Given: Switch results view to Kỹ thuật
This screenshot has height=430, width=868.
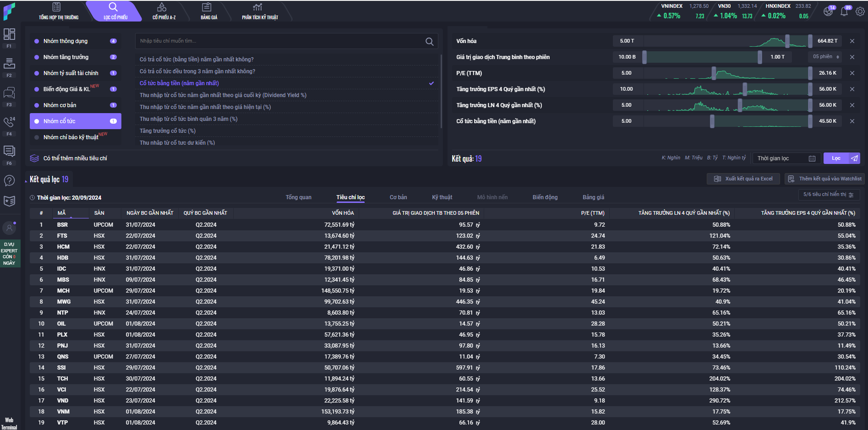Looking at the screenshot, I should [x=442, y=197].
